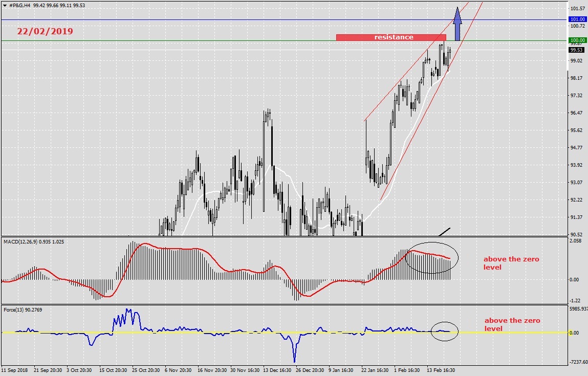The width and height of the screenshot is (588, 376).
Task: Click 'above the zero level' text in MACD panel
Action: tap(511, 263)
